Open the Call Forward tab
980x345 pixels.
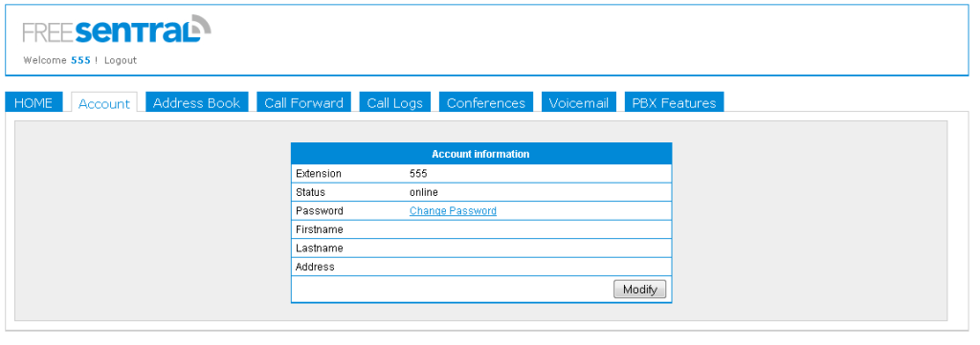click(x=303, y=103)
